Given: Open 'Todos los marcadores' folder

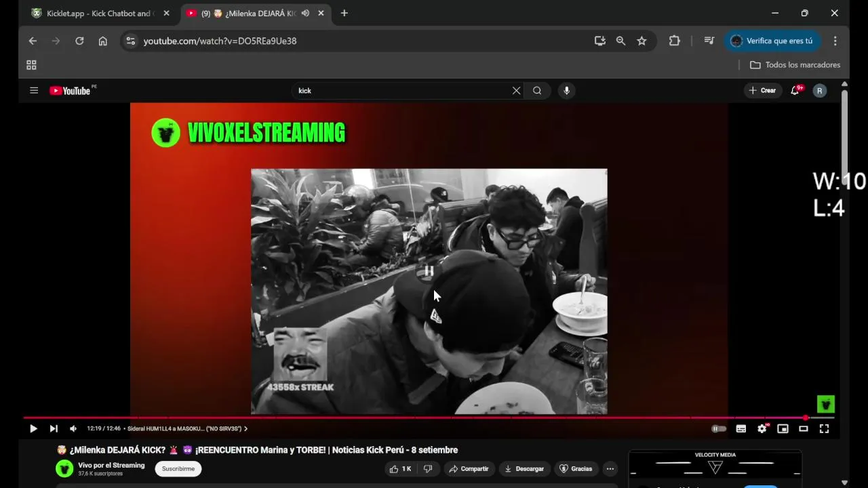Looking at the screenshot, I should tap(795, 65).
